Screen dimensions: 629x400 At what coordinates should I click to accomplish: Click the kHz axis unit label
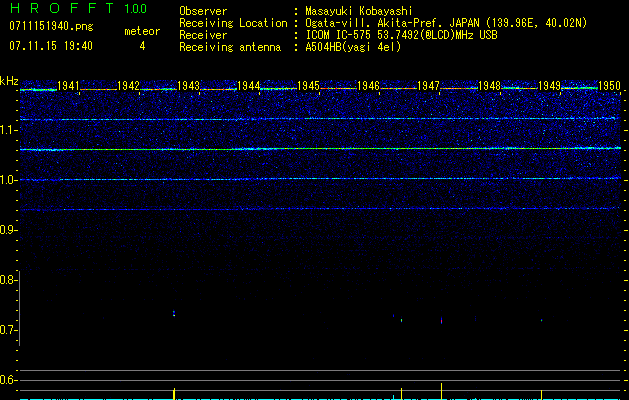tap(9, 81)
